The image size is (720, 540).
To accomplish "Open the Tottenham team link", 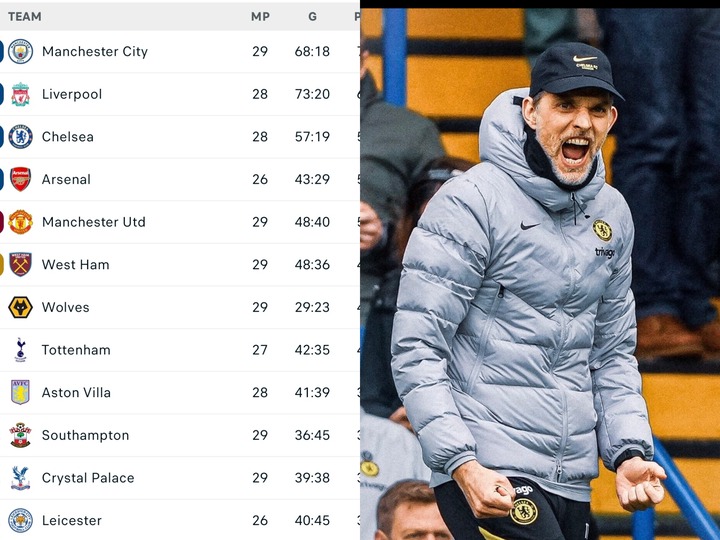I will tap(76, 350).
